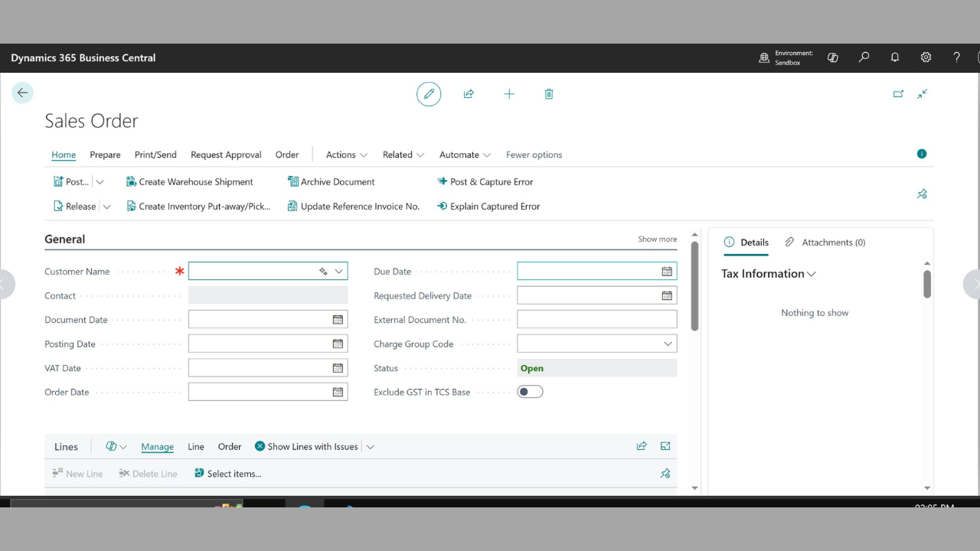This screenshot has height=551, width=980.
Task: Open the Order tab in the main action bar
Action: point(287,155)
